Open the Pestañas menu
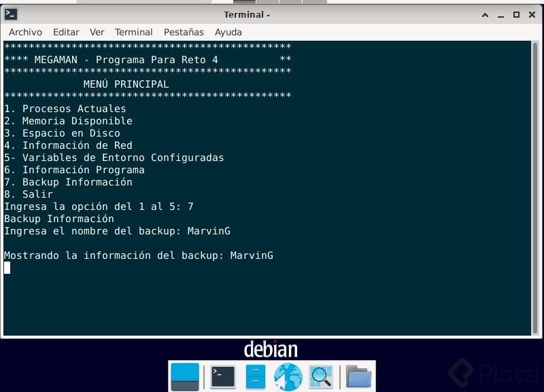 click(x=184, y=32)
